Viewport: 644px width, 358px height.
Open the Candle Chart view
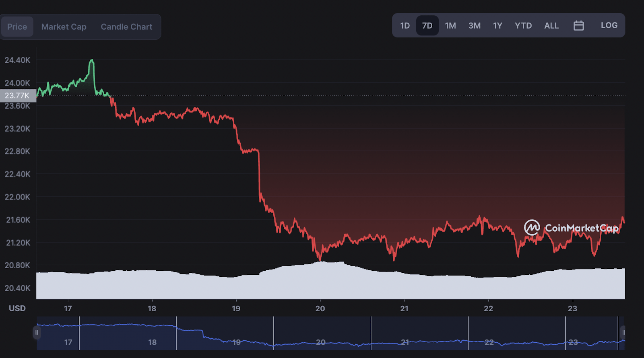[x=126, y=27]
